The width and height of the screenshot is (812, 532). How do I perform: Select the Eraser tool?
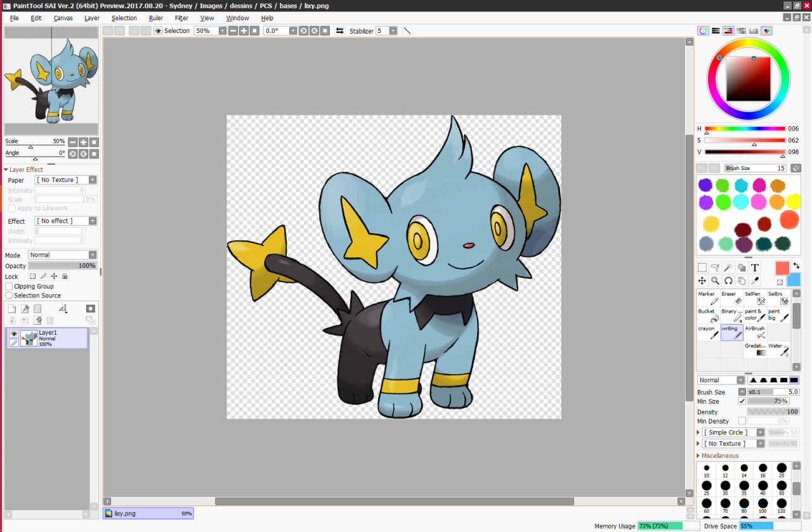[731, 297]
